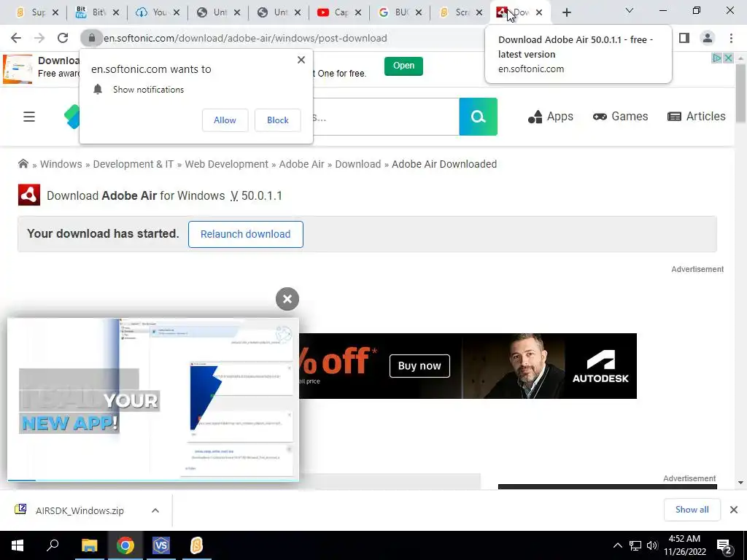Open the notification center icon
The image size is (747, 560).
(x=724, y=545)
